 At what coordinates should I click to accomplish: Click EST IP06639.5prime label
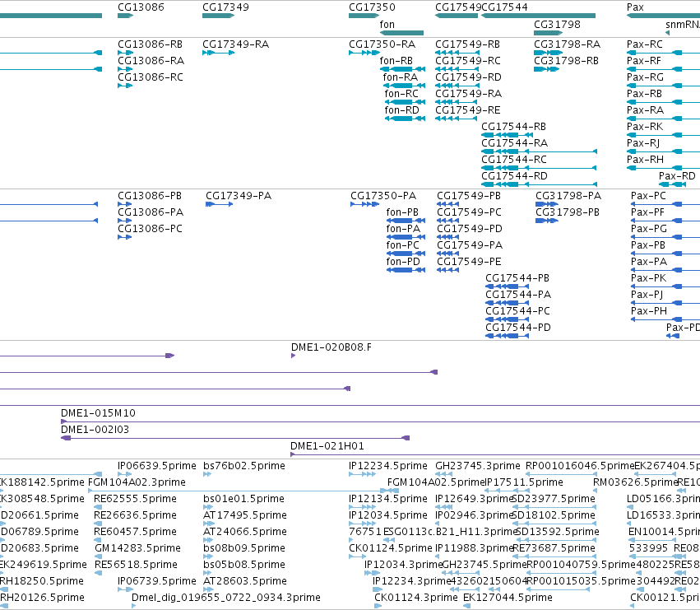click(157, 466)
